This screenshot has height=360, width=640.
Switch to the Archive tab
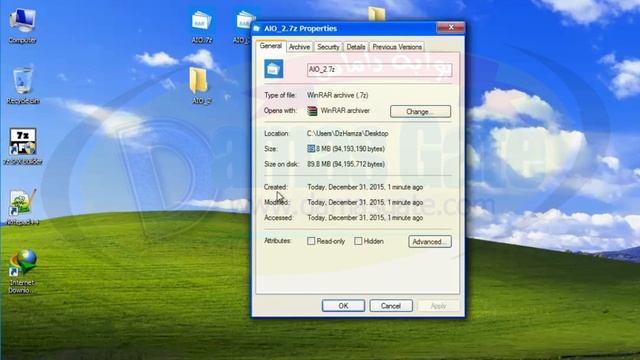coord(299,47)
